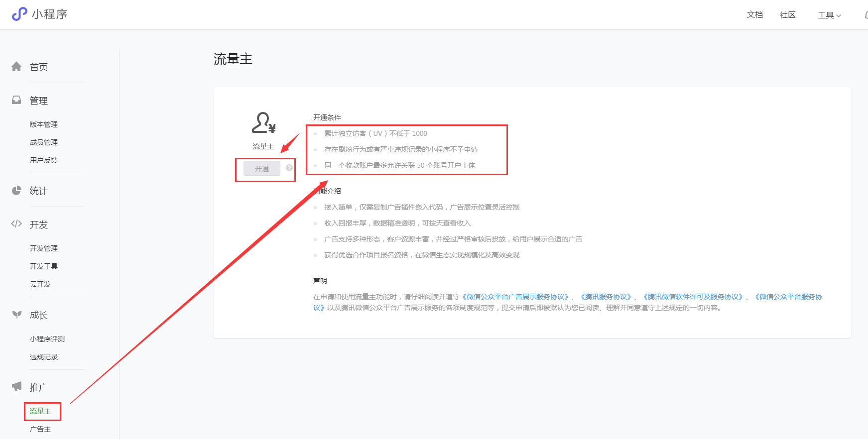Go to 广告主 in sidebar

[40, 429]
